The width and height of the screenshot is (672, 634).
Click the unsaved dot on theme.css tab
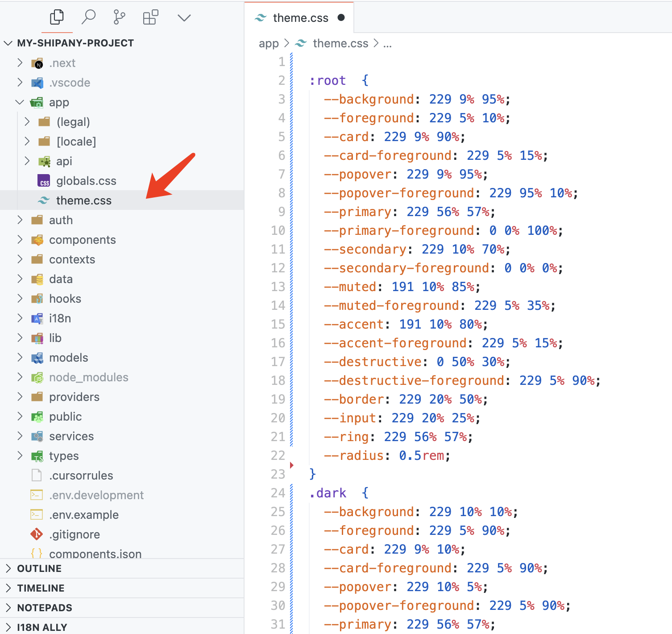click(x=341, y=18)
